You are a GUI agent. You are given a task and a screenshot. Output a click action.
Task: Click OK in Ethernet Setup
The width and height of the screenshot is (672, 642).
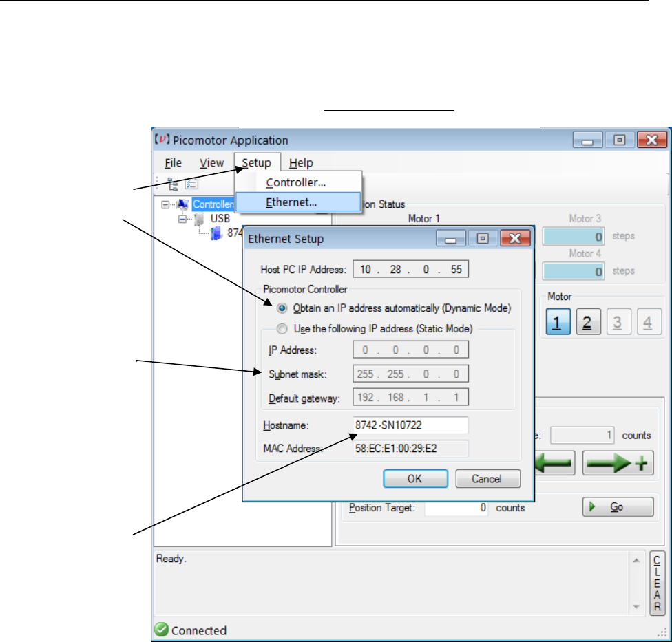click(x=415, y=478)
